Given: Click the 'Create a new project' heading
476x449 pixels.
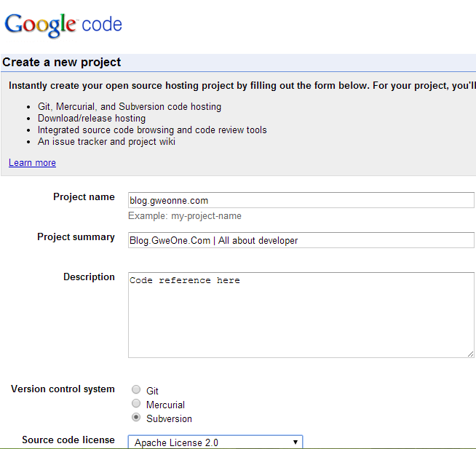Looking at the screenshot, I should coord(62,63).
